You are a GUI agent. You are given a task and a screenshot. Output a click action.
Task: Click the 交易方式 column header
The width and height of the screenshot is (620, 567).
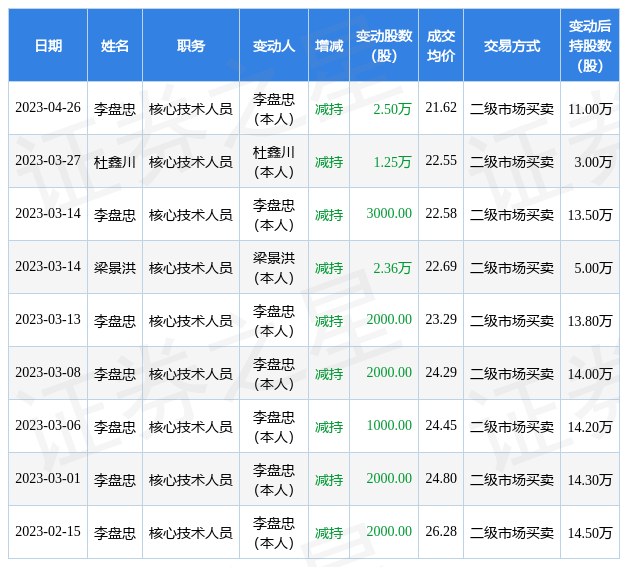[x=512, y=46]
